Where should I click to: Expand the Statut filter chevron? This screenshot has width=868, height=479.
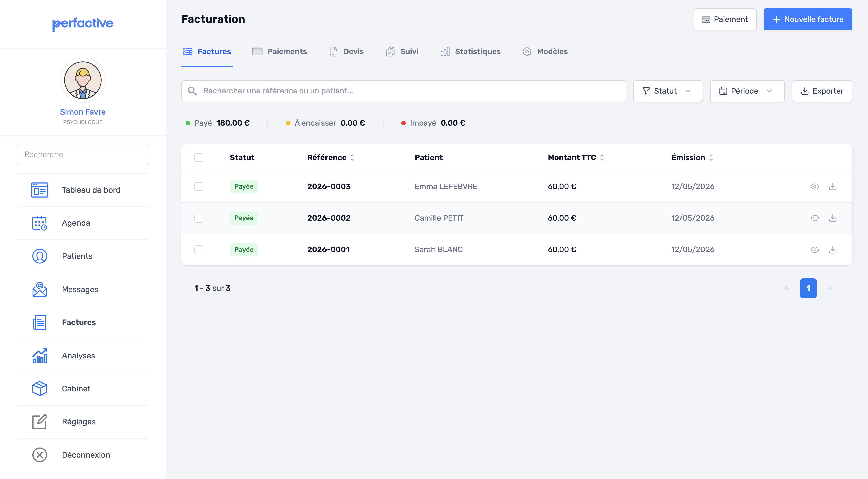click(688, 91)
